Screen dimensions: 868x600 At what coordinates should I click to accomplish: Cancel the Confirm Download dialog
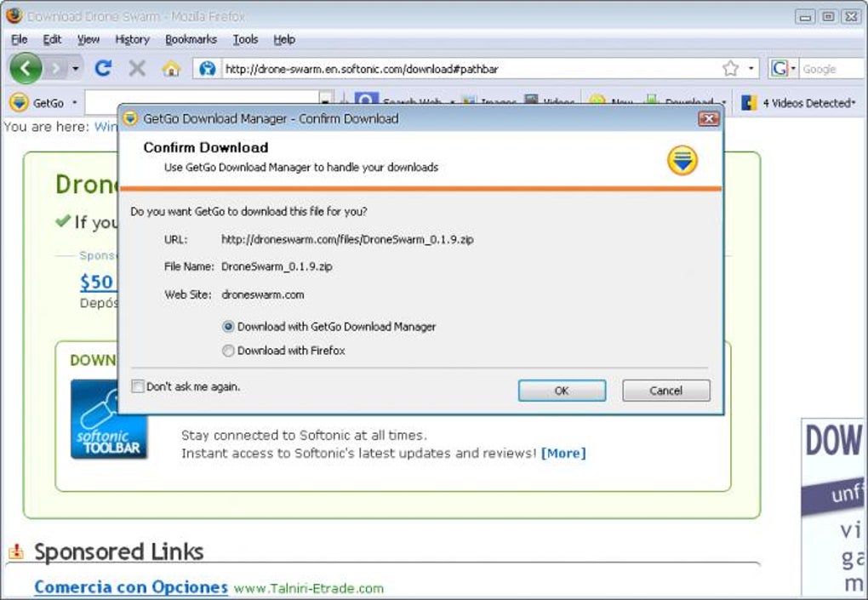coord(666,391)
